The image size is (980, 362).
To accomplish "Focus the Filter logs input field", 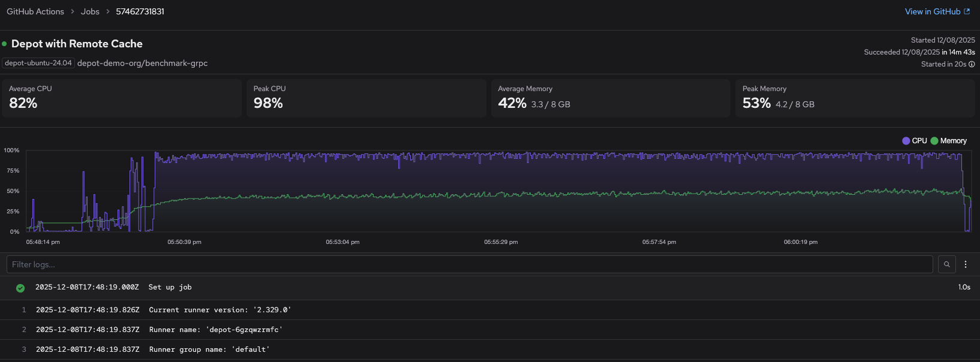I will click(x=468, y=264).
